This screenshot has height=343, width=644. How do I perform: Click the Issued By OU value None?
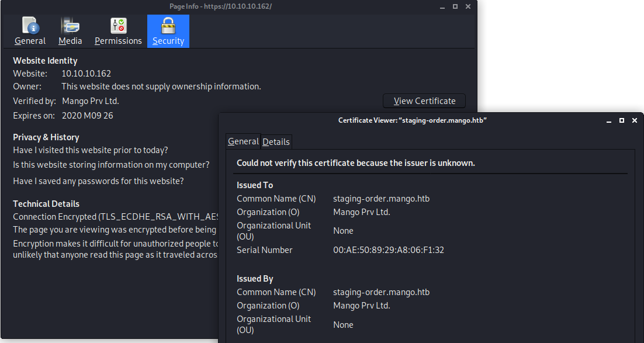[343, 325]
